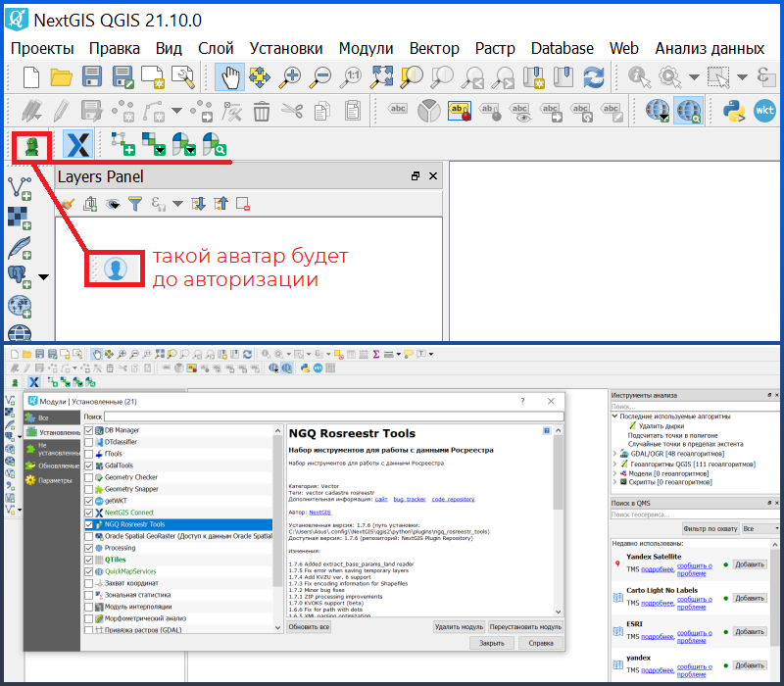The width and height of the screenshot is (784, 686).
Task: Switch to Параметры plugins tab
Action: pyautogui.click(x=52, y=480)
